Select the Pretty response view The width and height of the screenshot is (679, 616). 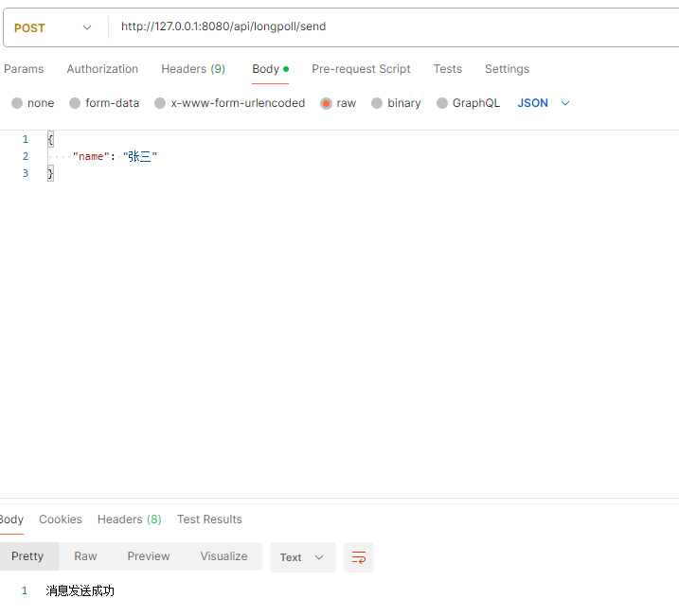27,556
